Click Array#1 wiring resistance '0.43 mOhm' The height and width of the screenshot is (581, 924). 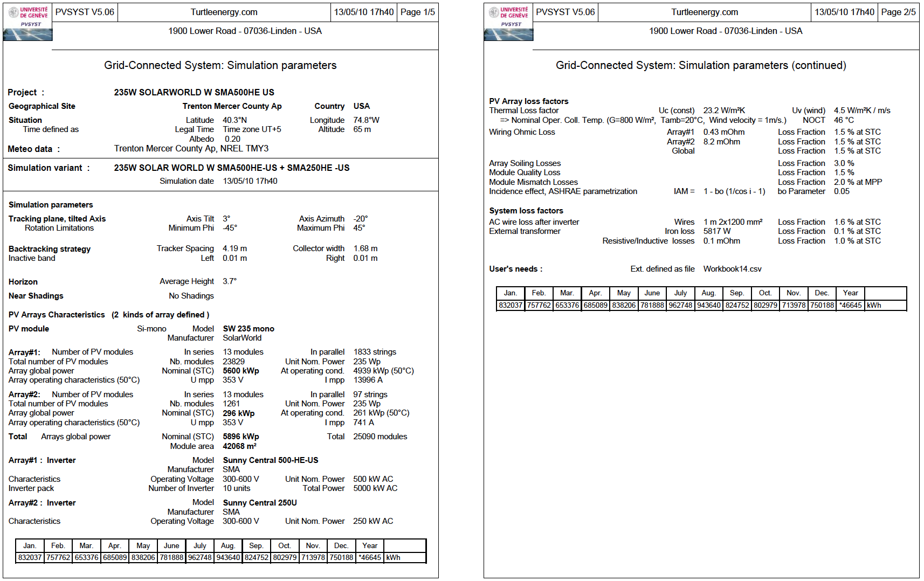coord(724,132)
